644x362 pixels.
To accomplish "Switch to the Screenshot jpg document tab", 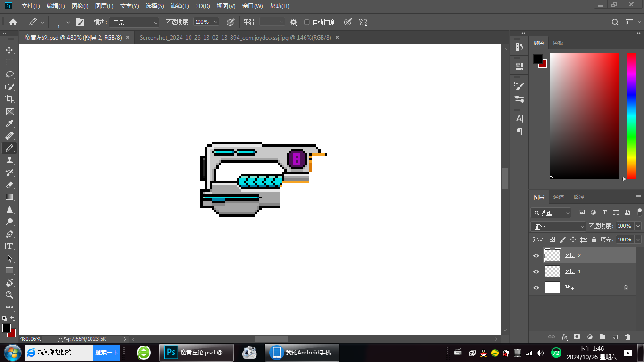I will pos(235,37).
